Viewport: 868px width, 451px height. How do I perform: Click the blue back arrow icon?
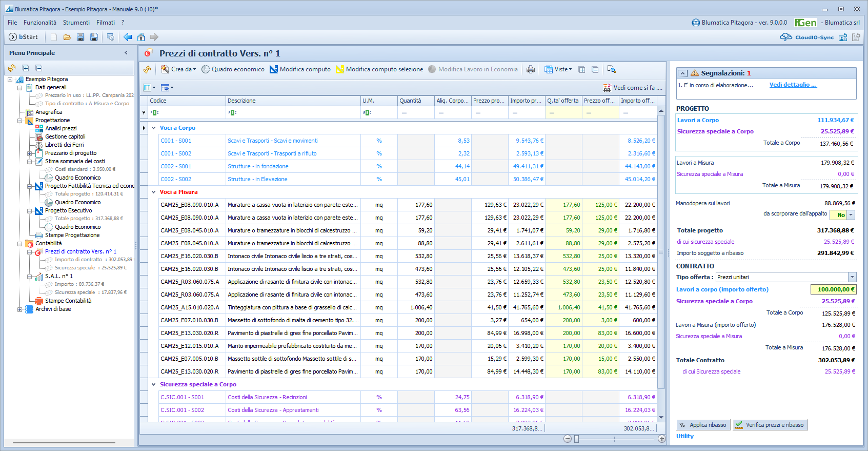(128, 37)
